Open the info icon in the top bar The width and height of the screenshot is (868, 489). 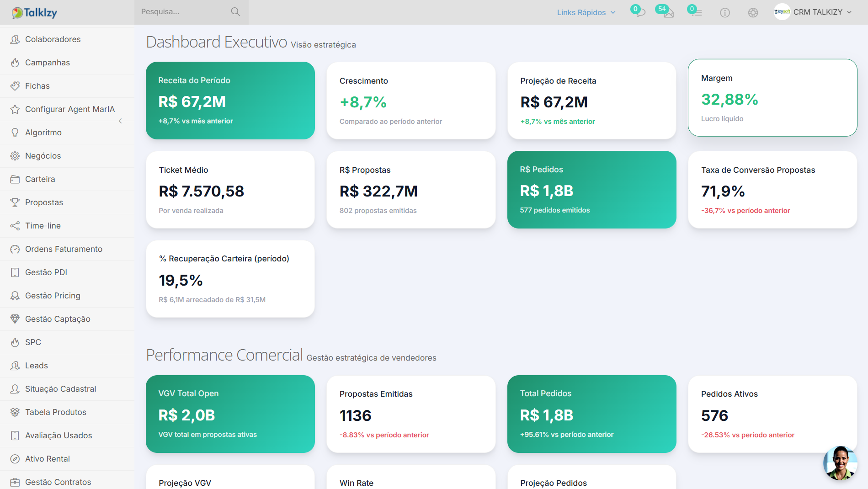[x=725, y=12]
